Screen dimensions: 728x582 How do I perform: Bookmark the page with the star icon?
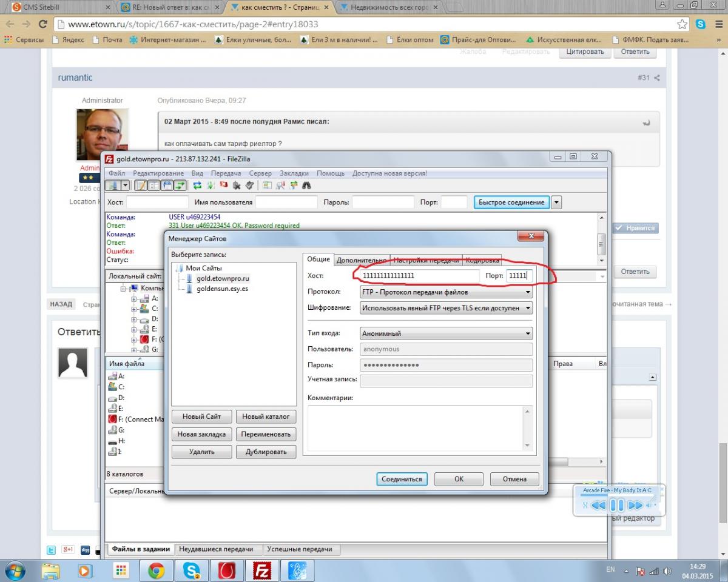[x=682, y=24]
